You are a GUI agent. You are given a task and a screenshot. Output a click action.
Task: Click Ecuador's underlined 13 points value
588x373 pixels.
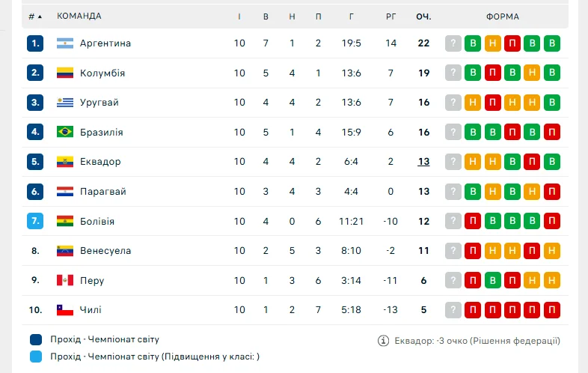pyautogui.click(x=423, y=162)
